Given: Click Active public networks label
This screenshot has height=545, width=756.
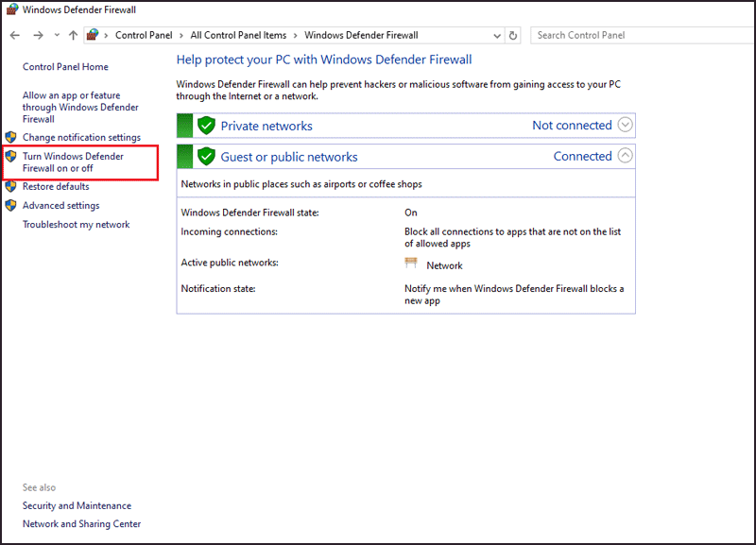Looking at the screenshot, I should [230, 263].
